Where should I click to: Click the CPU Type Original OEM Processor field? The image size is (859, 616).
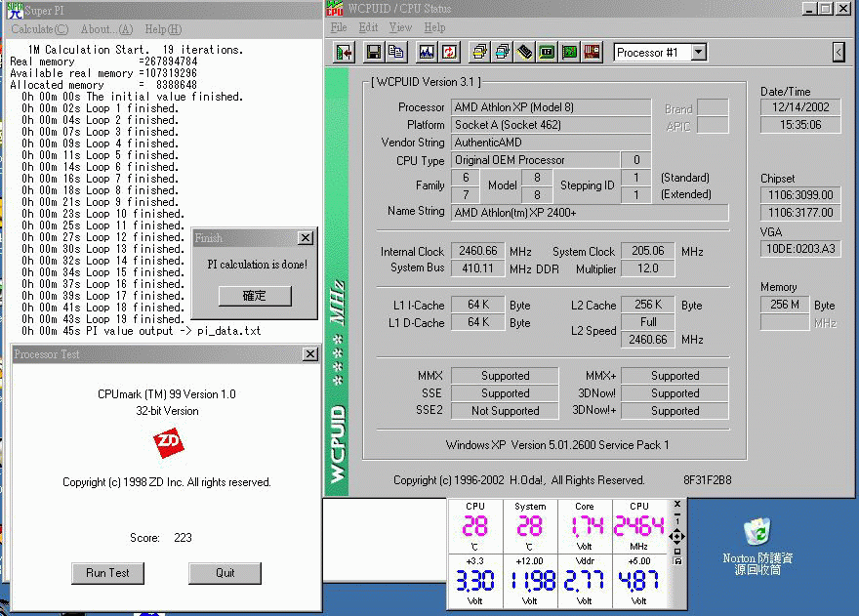(x=535, y=160)
